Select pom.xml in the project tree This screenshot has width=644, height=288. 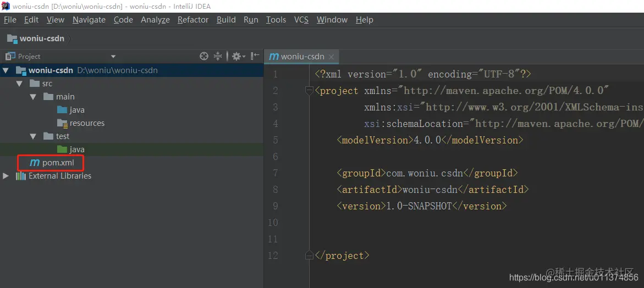(58, 163)
